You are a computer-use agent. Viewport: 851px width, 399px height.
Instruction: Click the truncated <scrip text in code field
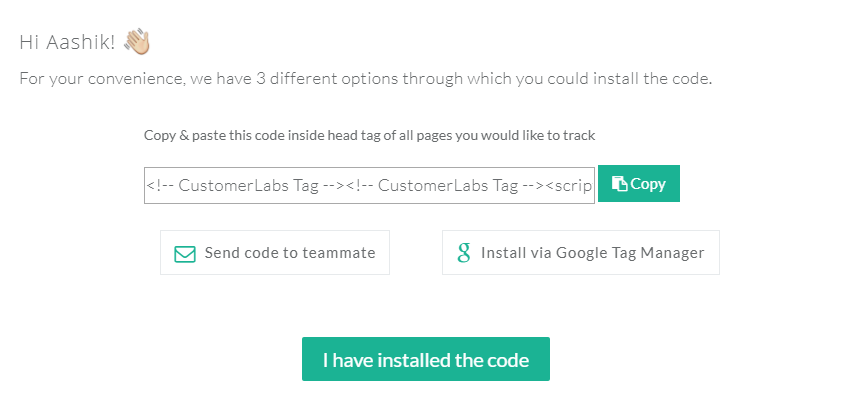(x=568, y=186)
